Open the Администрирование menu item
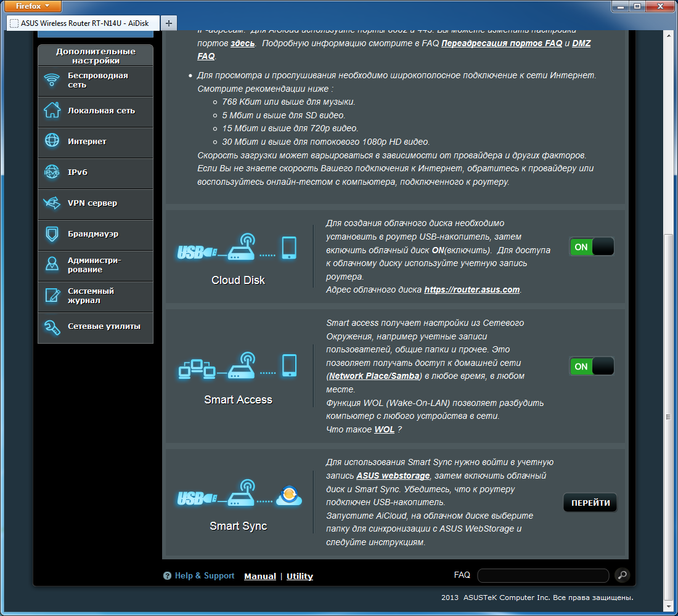Viewport: 678px width, 616px height. (x=96, y=265)
